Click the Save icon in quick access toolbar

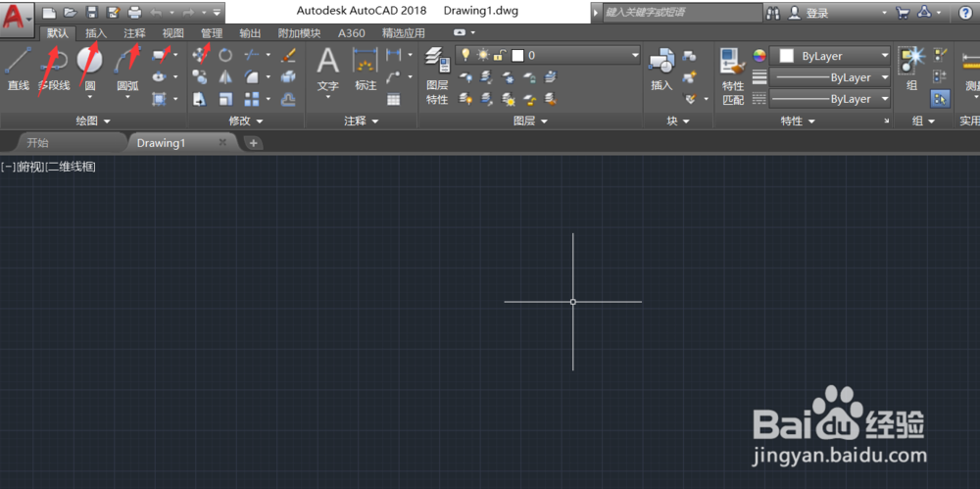92,12
